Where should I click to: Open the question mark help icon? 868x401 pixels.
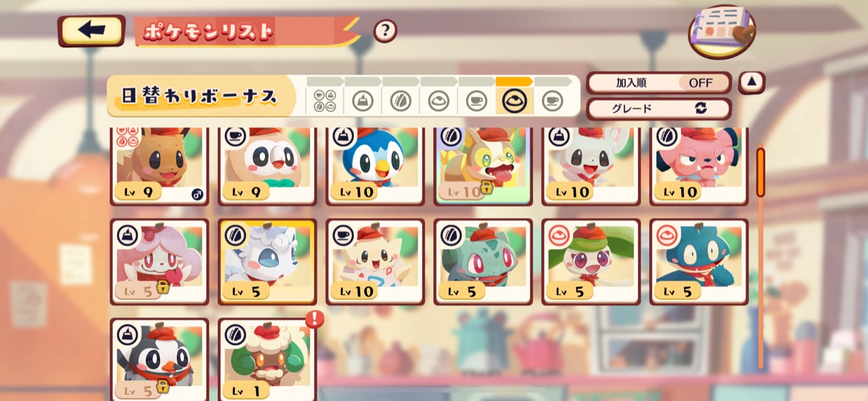pyautogui.click(x=385, y=31)
